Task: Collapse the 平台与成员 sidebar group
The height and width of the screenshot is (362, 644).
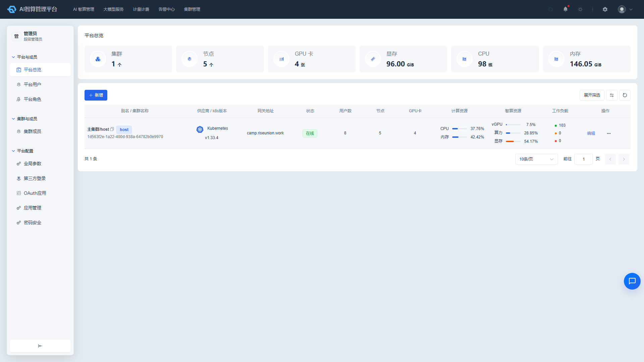Action: tap(13, 57)
